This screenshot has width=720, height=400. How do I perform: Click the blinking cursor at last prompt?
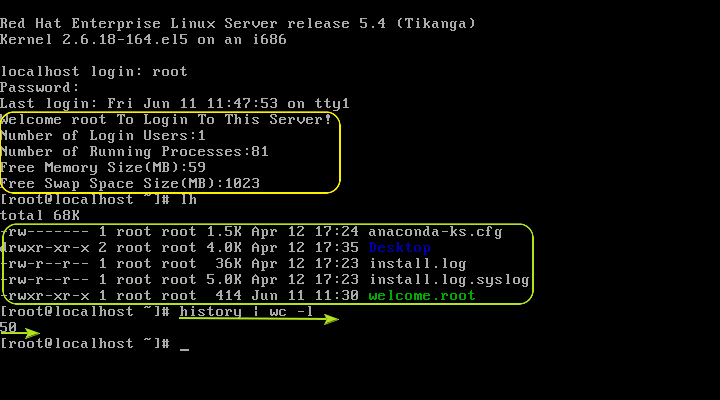[184, 349]
